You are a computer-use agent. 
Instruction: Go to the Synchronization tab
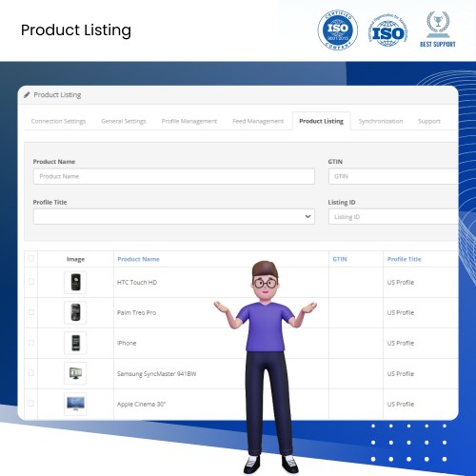tap(381, 121)
